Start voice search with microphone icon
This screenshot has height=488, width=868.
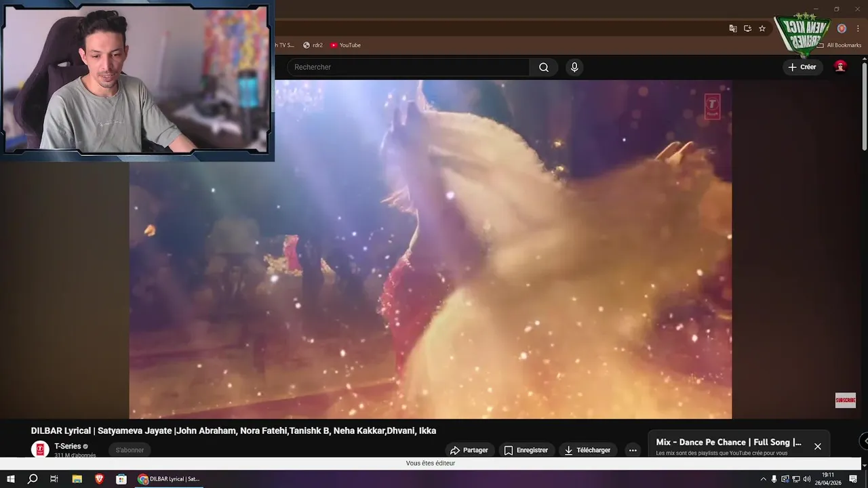click(574, 67)
